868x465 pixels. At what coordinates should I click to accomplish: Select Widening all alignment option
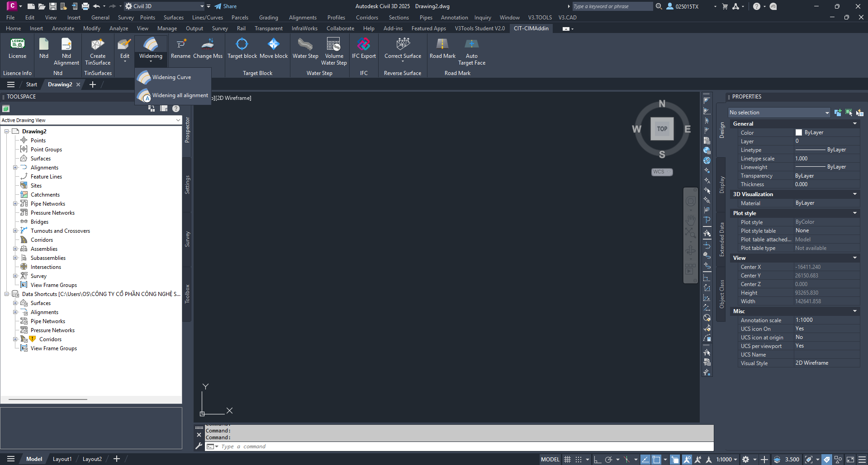point(173,95)
